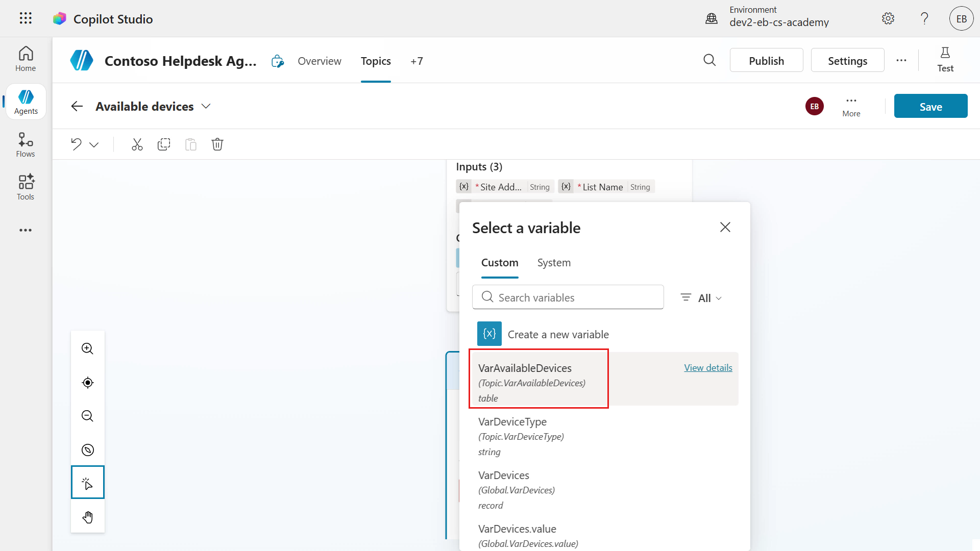
Task: Close the Select a variable panel
Action: pos(725,227)
